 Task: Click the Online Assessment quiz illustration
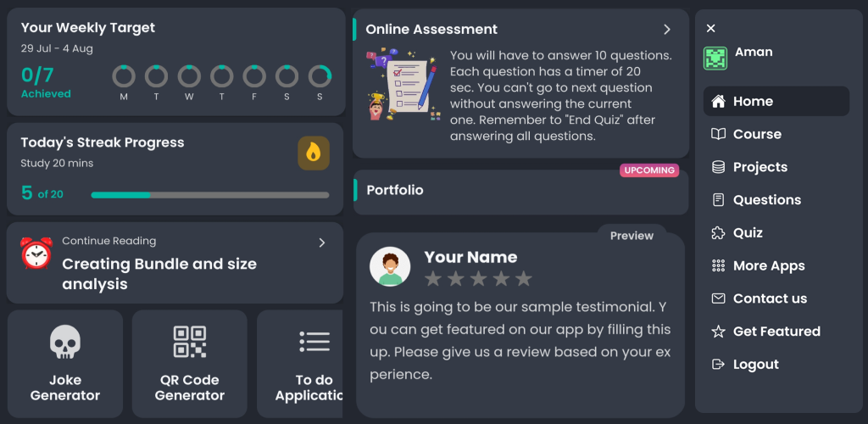pyautogui.click(x=404, y=85)
